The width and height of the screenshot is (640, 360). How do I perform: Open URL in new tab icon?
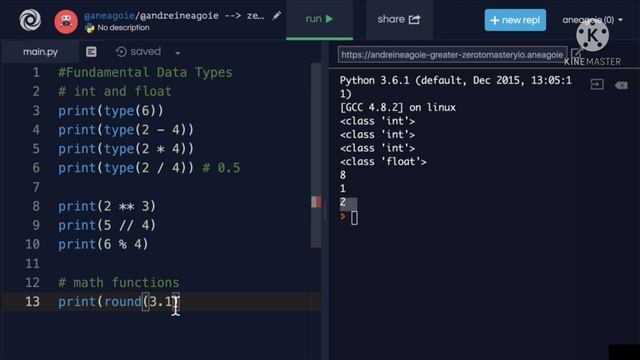coord(576,53)
